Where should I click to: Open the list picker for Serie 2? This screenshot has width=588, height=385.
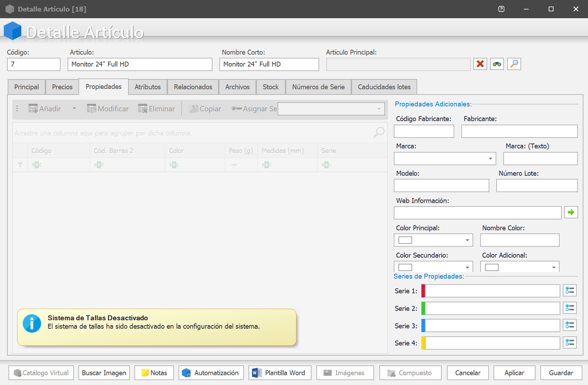(x=570, y=308)
